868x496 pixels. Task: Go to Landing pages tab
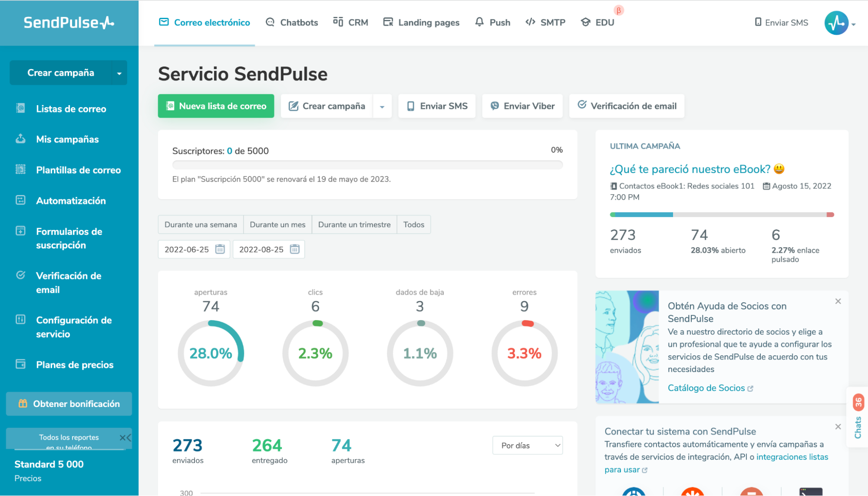click(x=421, y=23)
